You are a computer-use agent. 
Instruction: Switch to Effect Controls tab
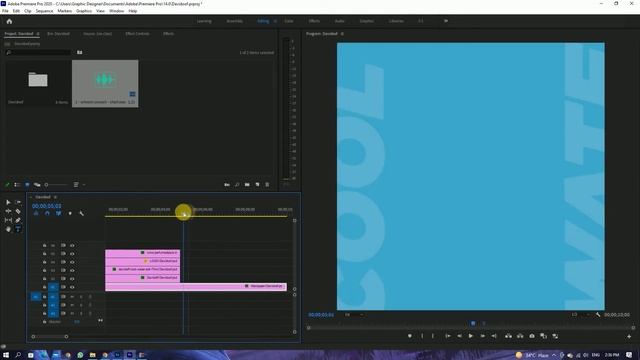coord(137,34)
